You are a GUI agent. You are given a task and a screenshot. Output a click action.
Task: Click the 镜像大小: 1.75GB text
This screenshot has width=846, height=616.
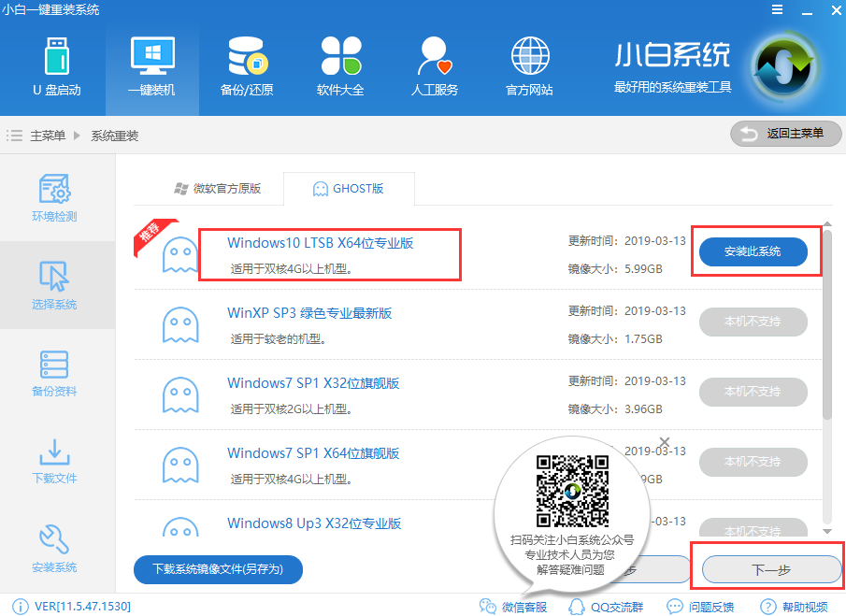pyautogui.click(x=615, y=338)
